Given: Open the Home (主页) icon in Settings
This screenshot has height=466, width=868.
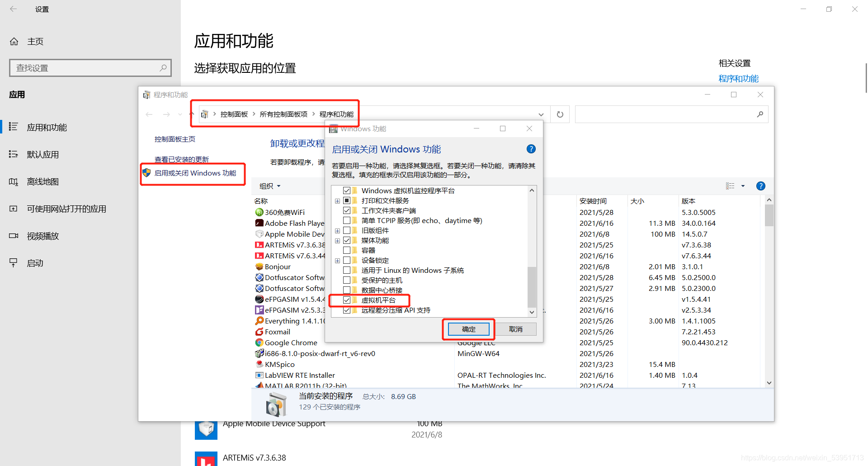Looking at the screenshot, I should click(x=14, y=42).
